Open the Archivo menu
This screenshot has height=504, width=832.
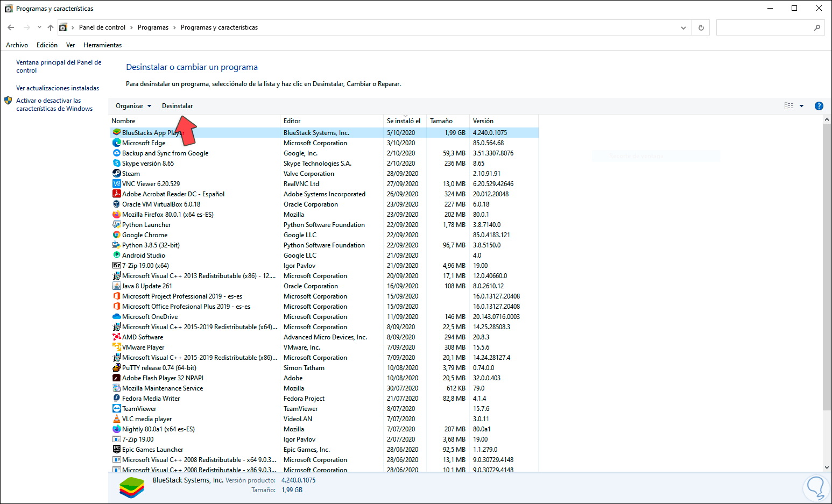point(17,45)
